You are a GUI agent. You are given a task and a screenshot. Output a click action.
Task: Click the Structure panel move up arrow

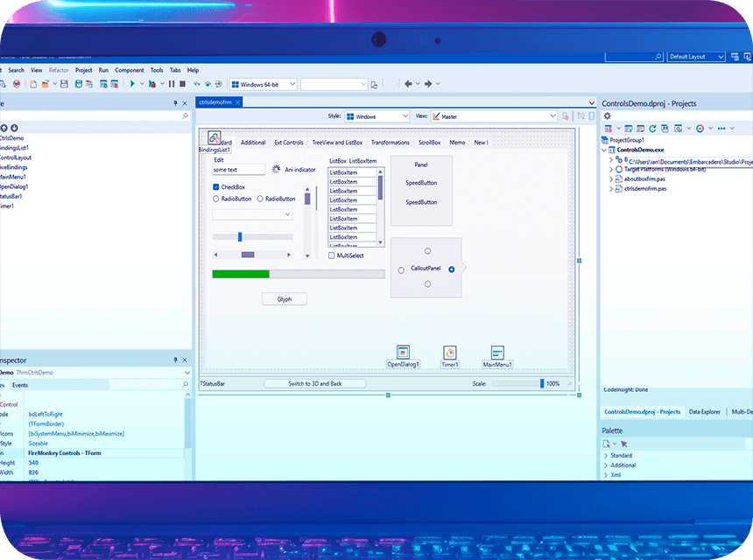(x=4, y=128)
